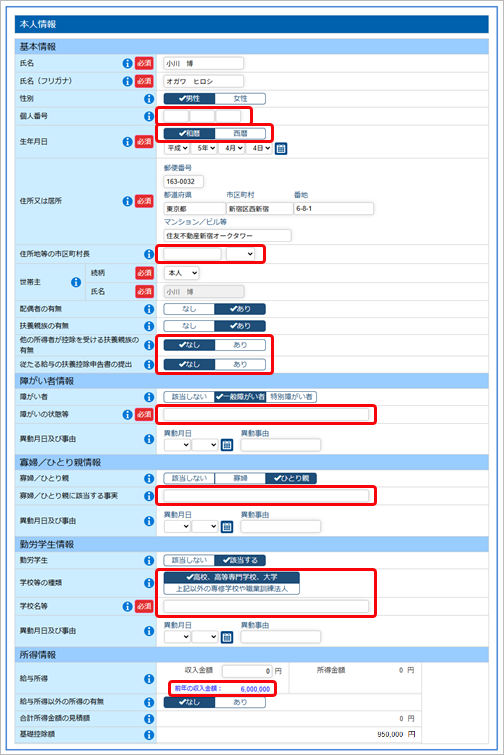Click the postal code field 163-0032

[183, 182]
